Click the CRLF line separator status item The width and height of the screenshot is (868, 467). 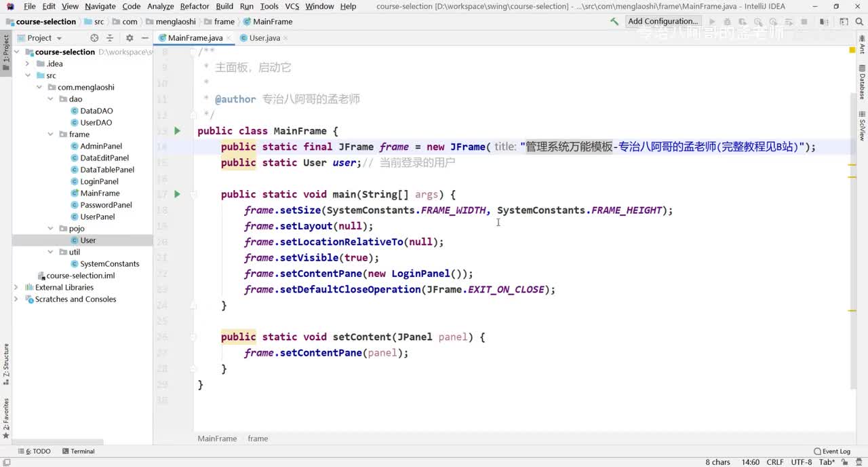tap(774, 462)
